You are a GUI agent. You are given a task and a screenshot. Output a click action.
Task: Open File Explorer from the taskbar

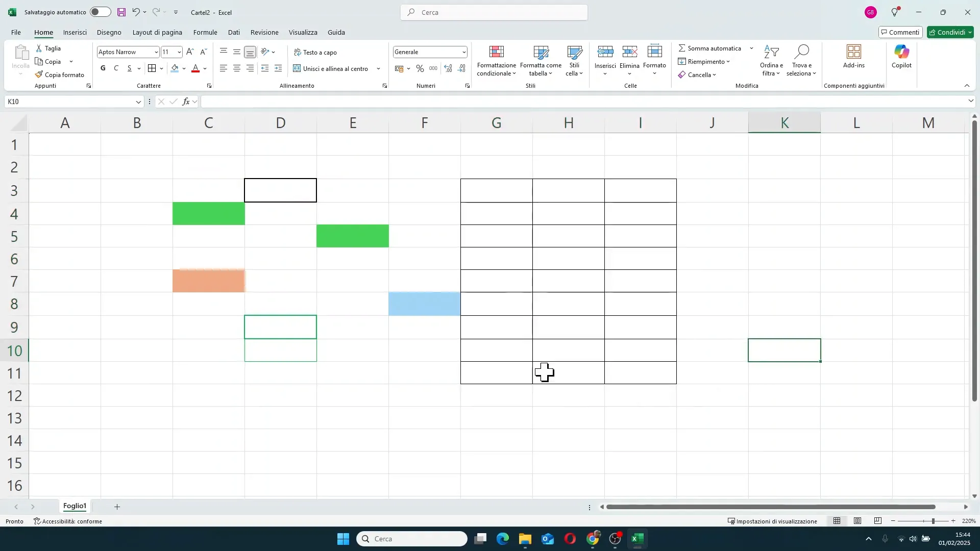coord(525,539)
